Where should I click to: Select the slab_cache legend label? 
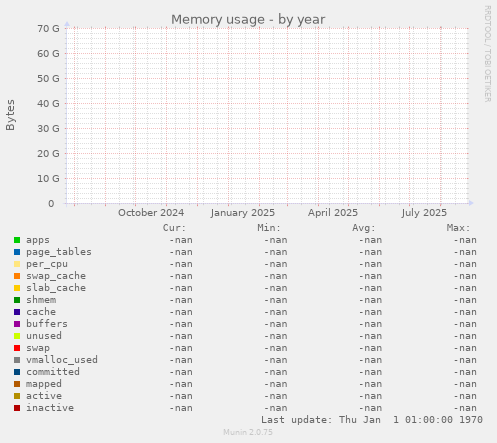pyautogui.click(x=56, y=288)
